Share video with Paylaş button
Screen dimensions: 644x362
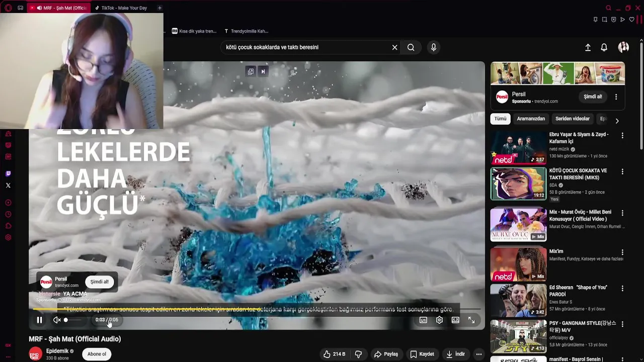[386, 354]
